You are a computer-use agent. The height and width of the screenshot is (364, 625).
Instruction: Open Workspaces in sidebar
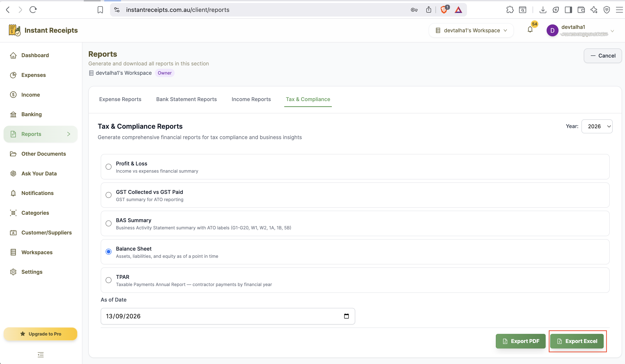pos(41,252)
